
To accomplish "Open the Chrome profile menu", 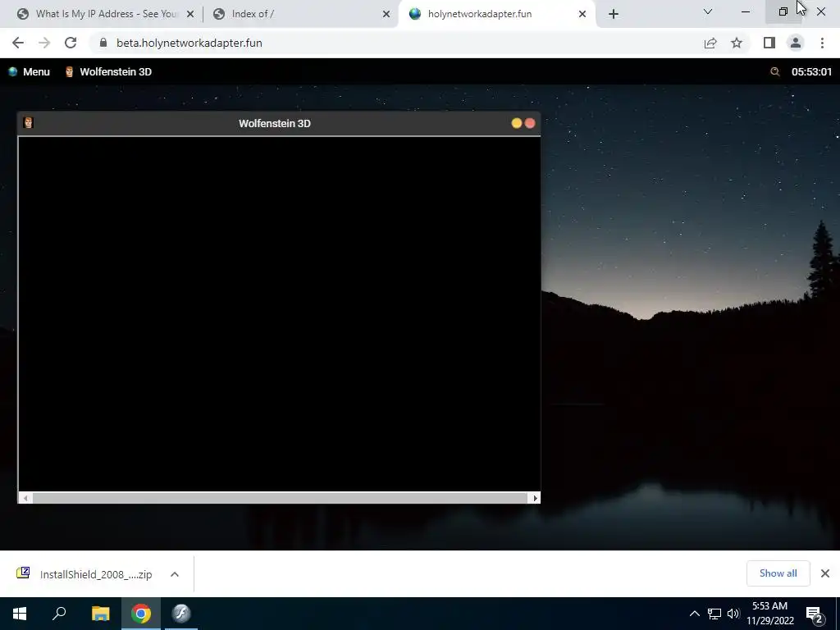I will tap(796, 43).
